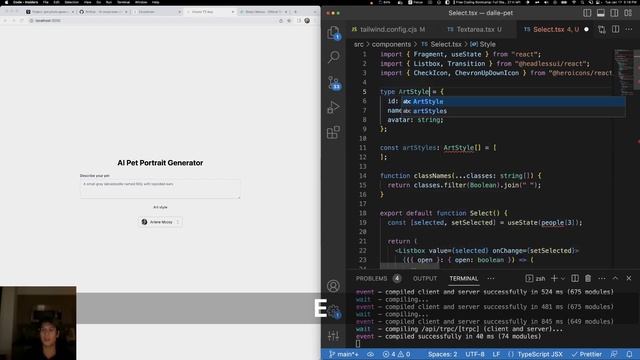Open errors and warnings count in status bar
The width and height of the screenshot is (640, 360).
[x=396, y=354]
